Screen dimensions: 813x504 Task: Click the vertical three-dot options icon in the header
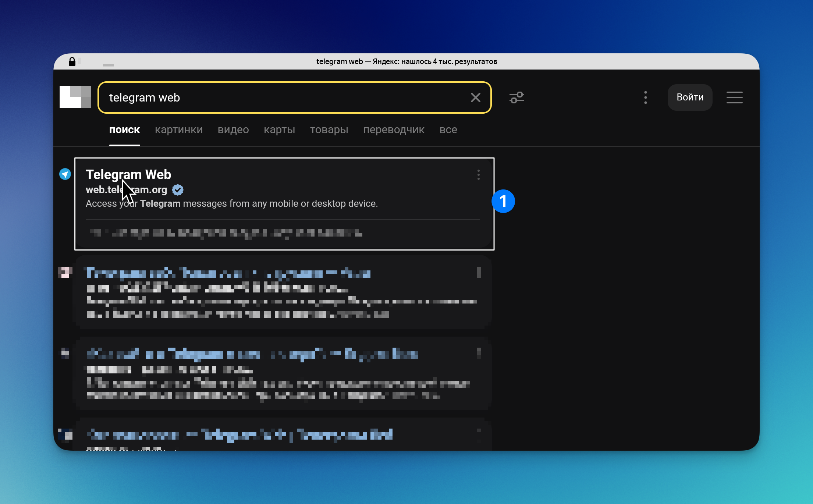click(x=645, y=97)
